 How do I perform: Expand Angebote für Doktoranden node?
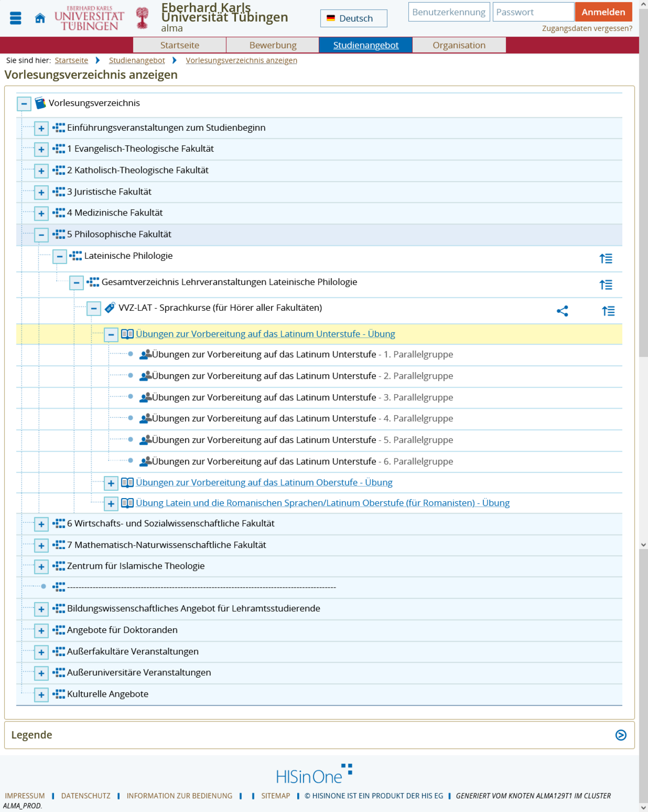(x=41, y=630)
